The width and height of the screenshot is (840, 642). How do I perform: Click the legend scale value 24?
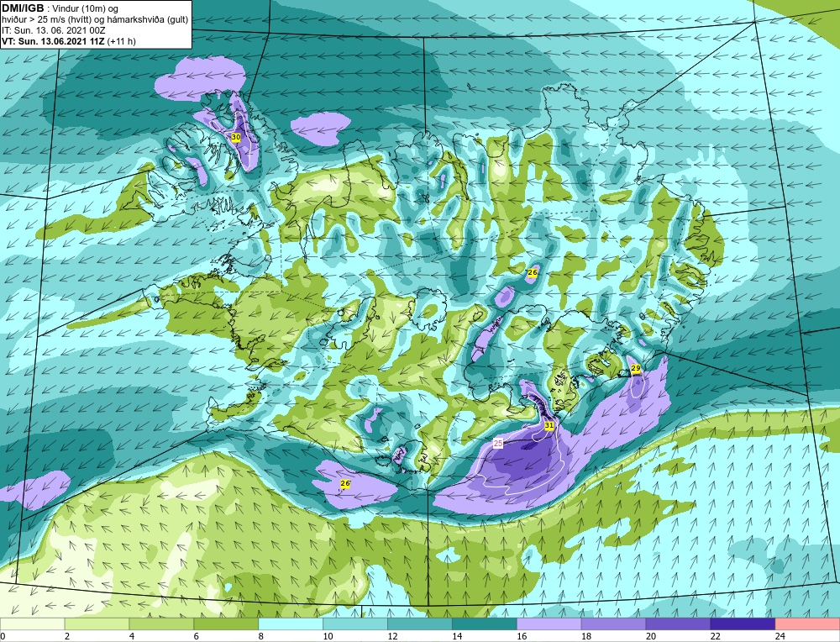coord(780,636)
